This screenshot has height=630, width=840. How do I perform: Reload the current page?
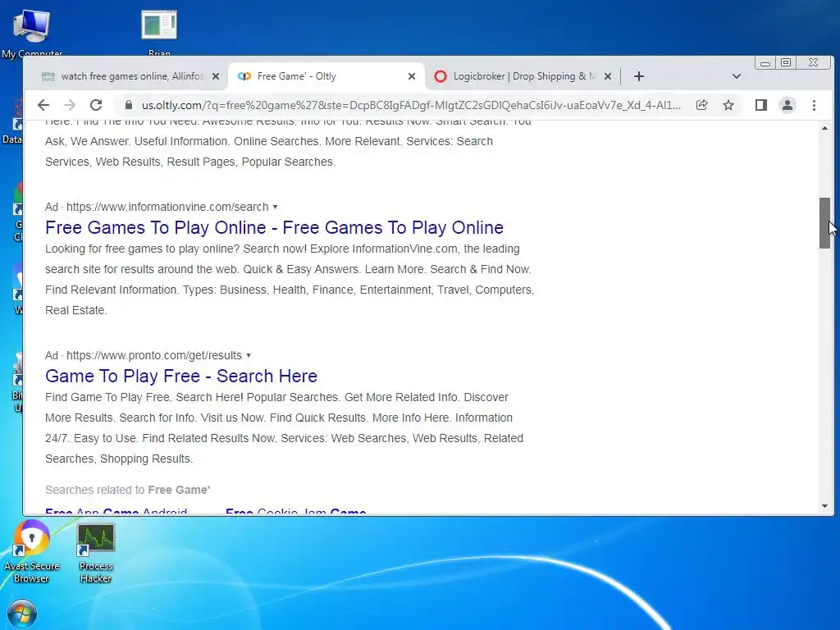[96, 105]
